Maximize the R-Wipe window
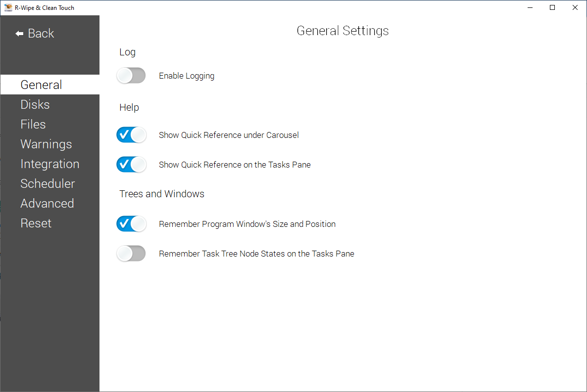Screen dimensions: 587x392 click(552, 7)
